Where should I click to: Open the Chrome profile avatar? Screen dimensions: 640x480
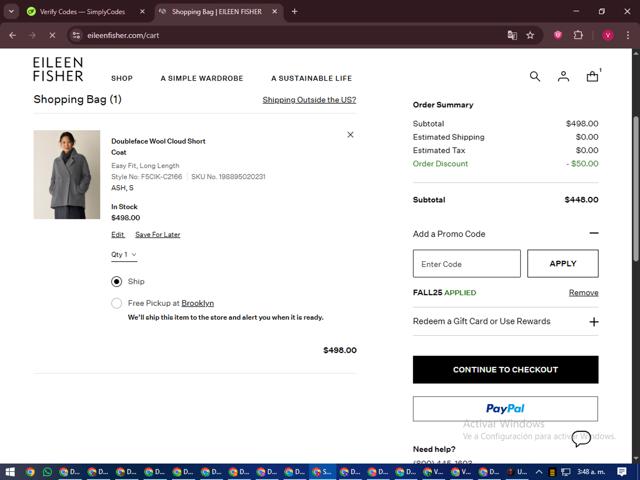(x=608, y=36)
